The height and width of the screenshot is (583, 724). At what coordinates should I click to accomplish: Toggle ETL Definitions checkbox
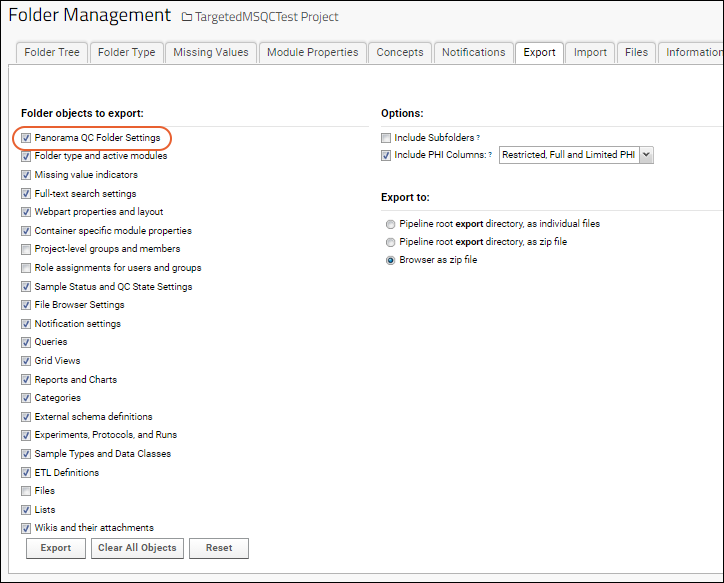coord(26,473)
